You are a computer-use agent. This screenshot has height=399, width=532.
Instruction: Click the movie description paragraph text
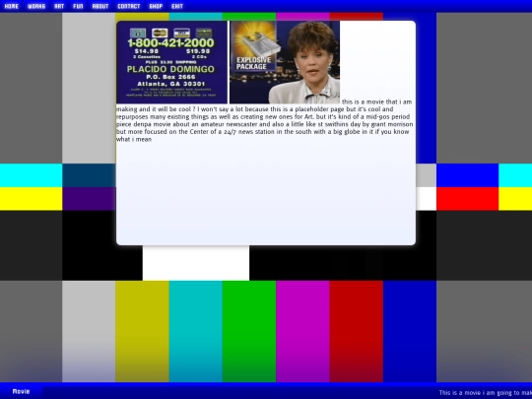(265, 120)
